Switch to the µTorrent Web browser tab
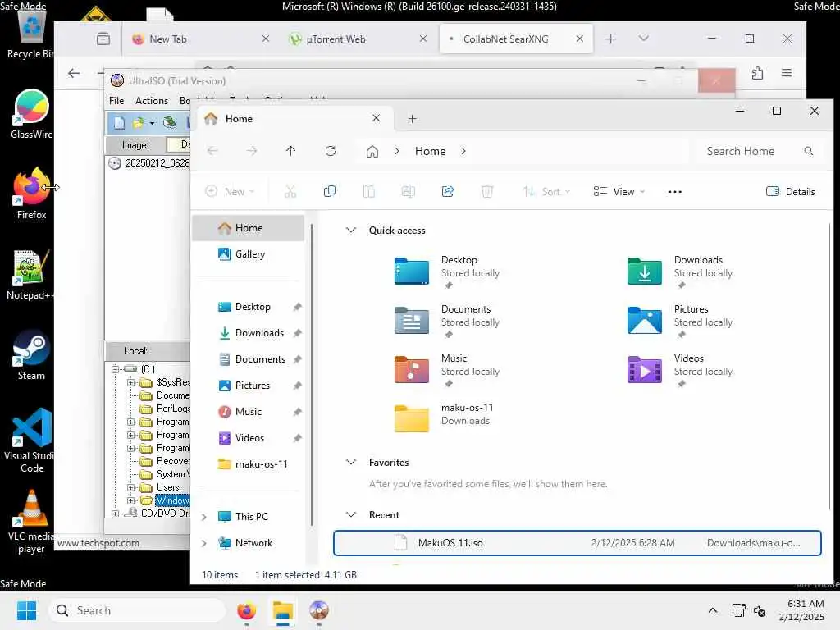Screen dimensions: 840x630 pyautogui.click(x=359, y=39)
